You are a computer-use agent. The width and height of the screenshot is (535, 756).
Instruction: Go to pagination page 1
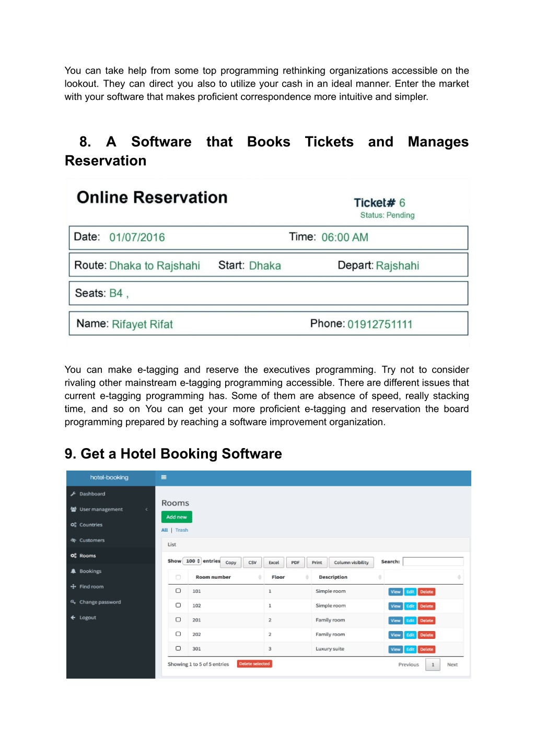[433, 665]
